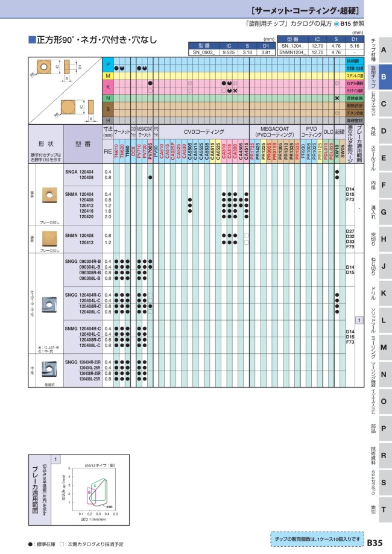Go to section M milling tab

click(x=384, y=347)
